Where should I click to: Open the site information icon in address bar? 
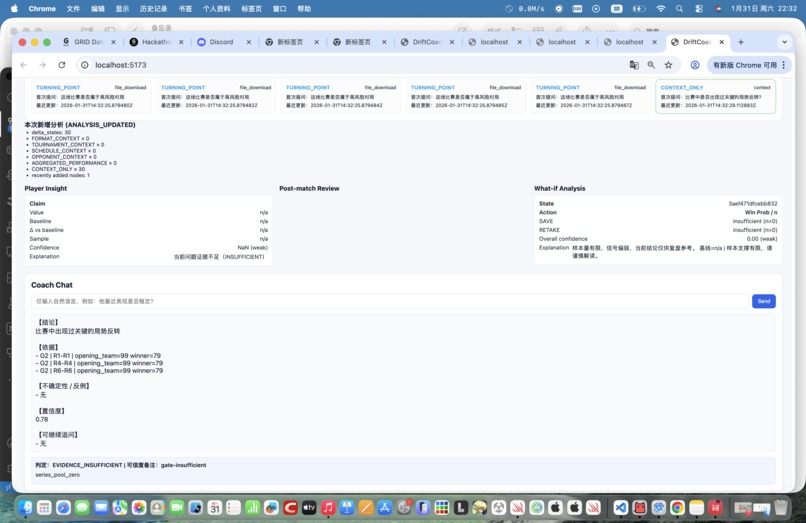coord(85,65)
